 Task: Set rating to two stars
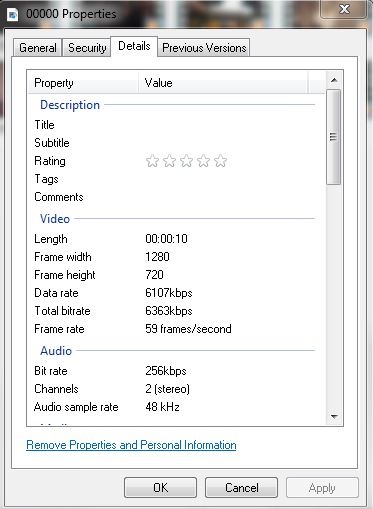[169, 161]
